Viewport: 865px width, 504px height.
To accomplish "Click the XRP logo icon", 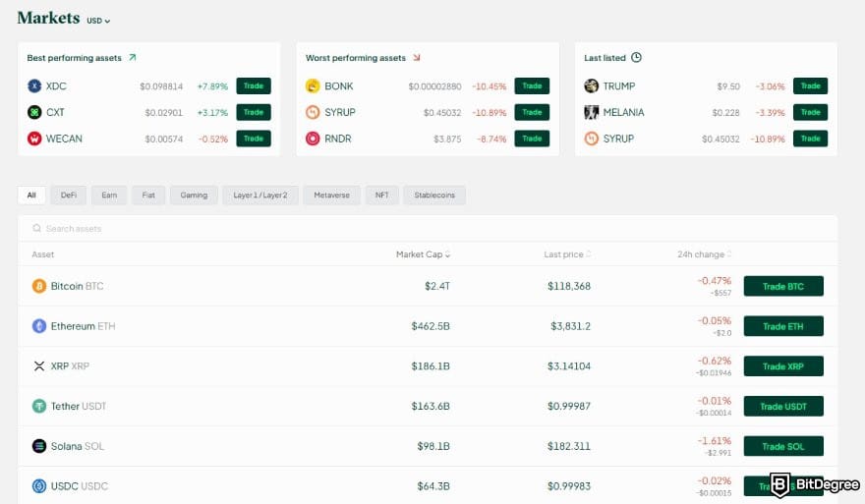I will coord(39,366).
